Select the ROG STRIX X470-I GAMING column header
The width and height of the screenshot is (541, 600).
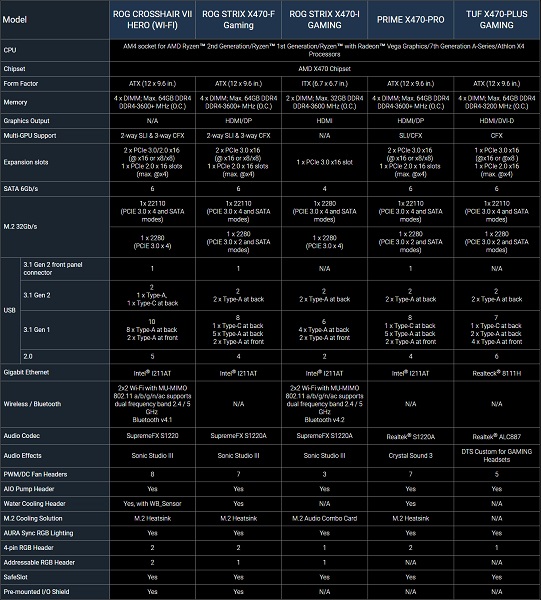coord(324,20)
